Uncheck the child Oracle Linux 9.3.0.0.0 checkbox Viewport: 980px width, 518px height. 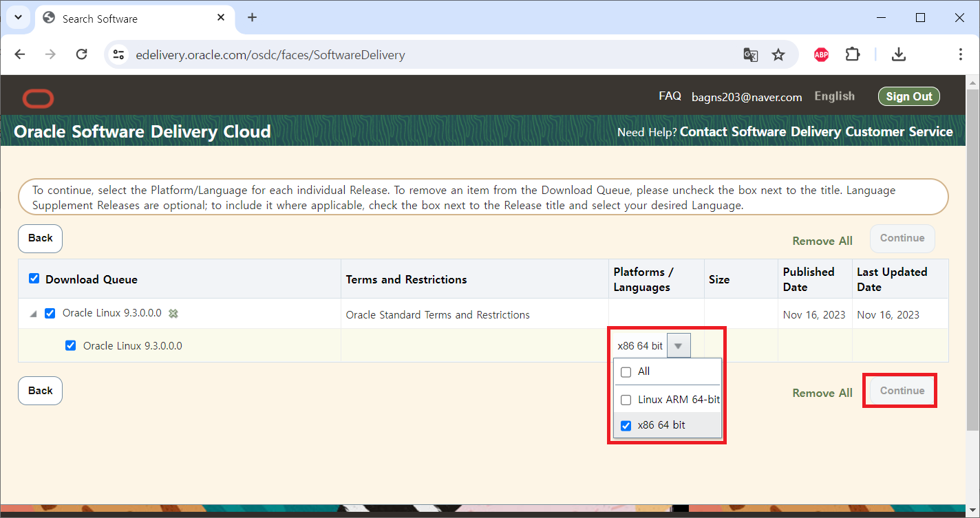[x=70, y=346]
